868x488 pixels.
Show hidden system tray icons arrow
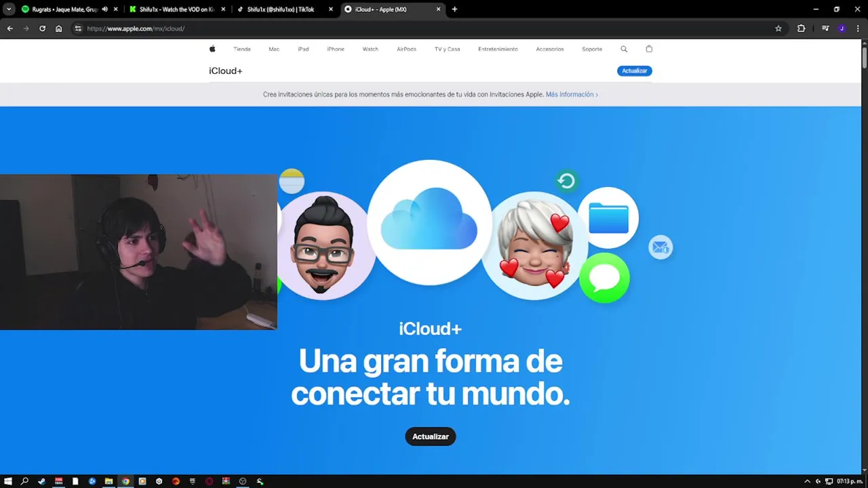(807, 481)
